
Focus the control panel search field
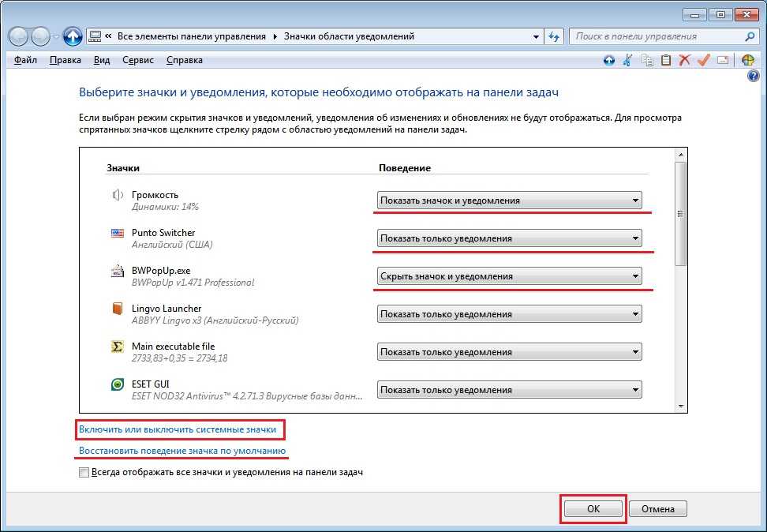coord(655,36)
